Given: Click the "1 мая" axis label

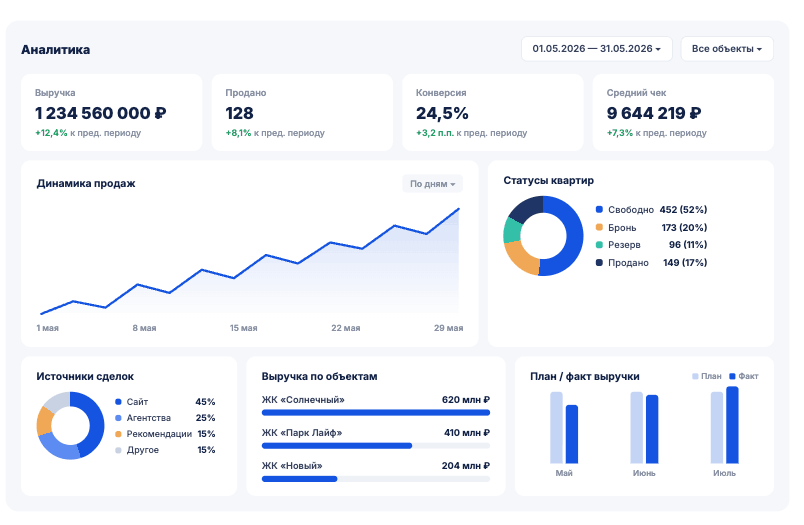Looking at the screenshot, I should pos(47,328).
